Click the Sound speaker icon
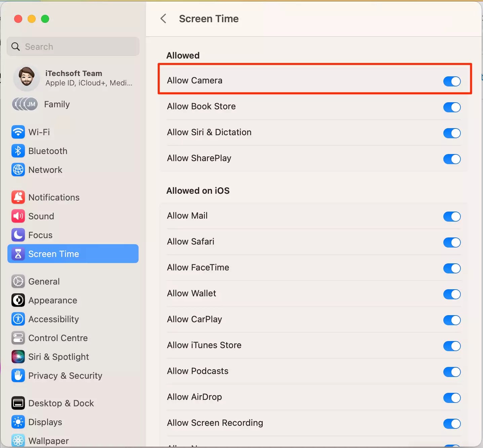 click(x=18, y=216)
